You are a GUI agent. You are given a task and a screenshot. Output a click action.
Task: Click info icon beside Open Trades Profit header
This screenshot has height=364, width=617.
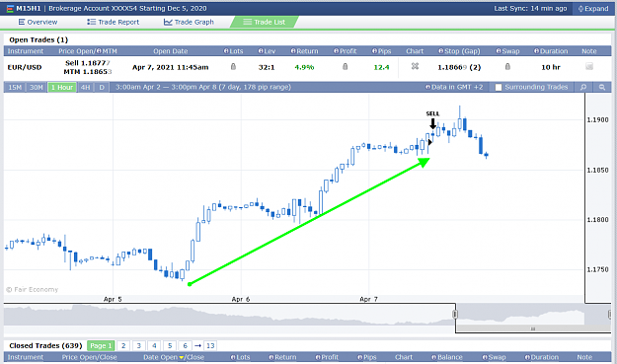(x=336, y=51)
